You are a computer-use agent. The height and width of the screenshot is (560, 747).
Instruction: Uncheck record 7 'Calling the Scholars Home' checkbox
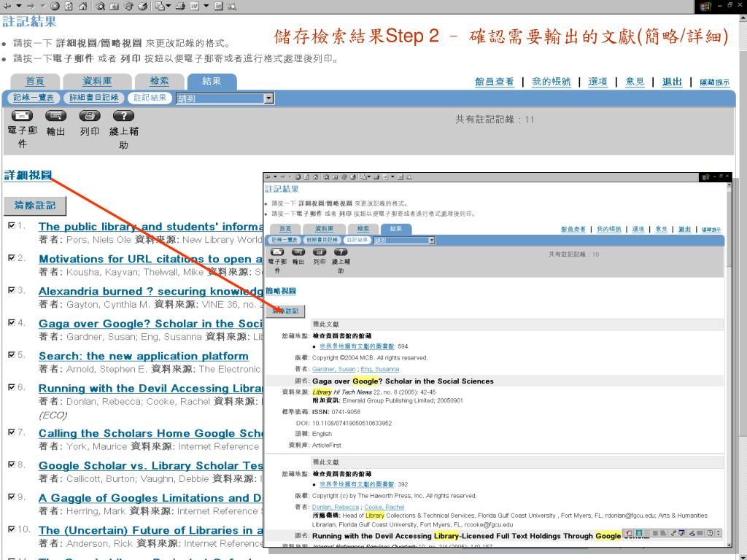click(x=12, y=432)
